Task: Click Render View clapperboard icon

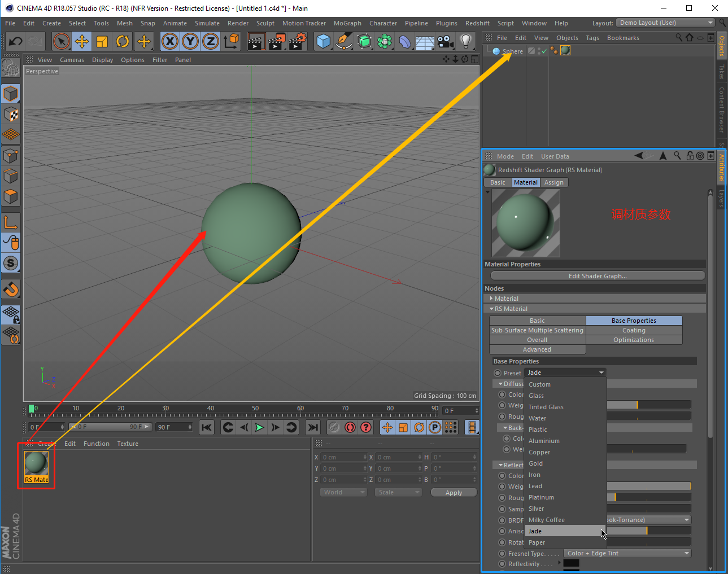Action: [x=256, y=41]
